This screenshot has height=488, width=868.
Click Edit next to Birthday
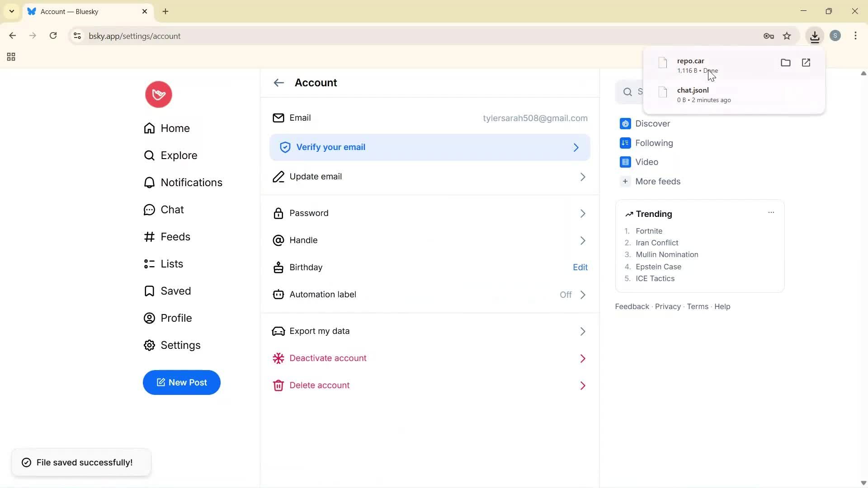click(580, 267)
